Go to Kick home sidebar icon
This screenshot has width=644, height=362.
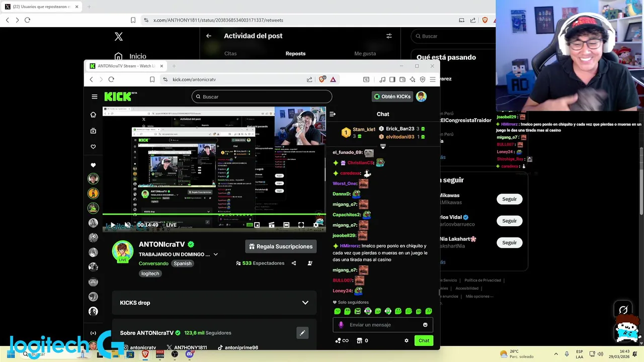point(93,115)
